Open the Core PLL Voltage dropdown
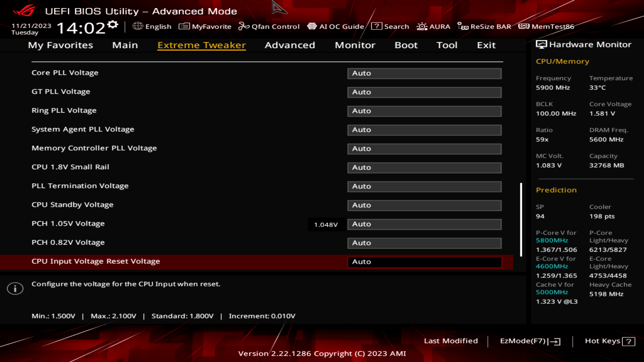This screenshot has width=644, height=362. pos(424,73)
